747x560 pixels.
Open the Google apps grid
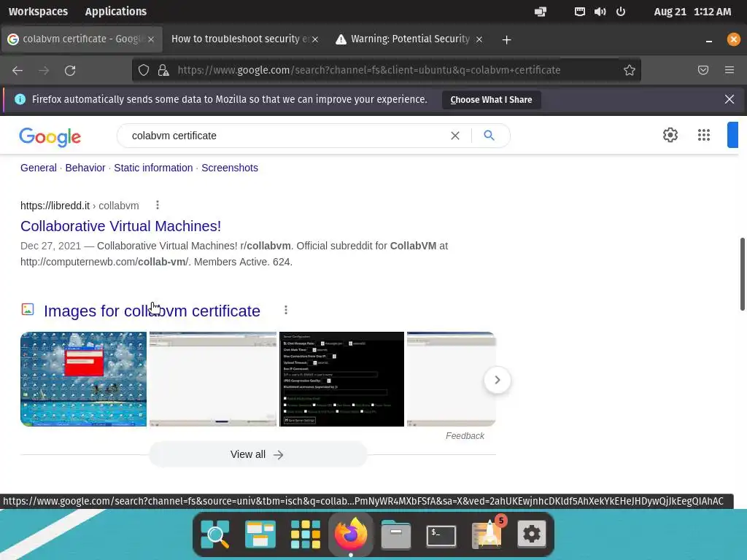(x=704, y=135)
